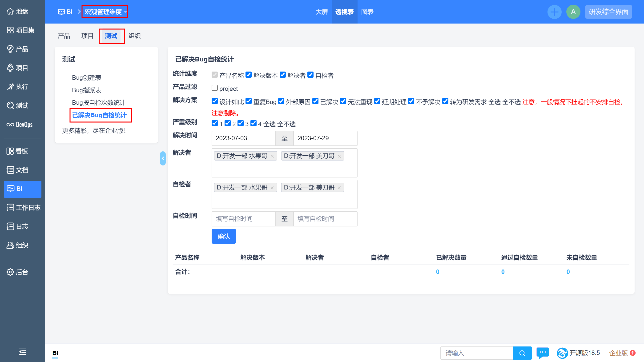
Task: Remove D:开发一部 水果哥 from 自检者
Action: [272, 188]
